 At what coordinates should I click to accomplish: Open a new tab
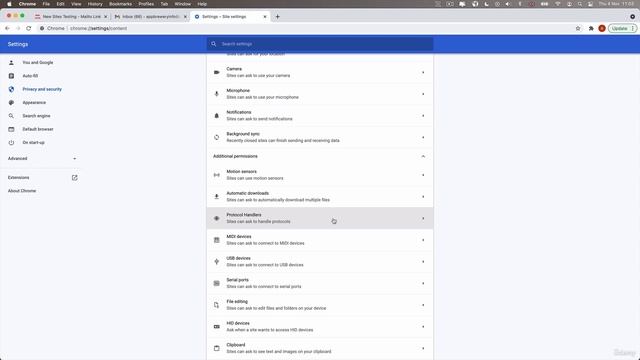(278, 17)
